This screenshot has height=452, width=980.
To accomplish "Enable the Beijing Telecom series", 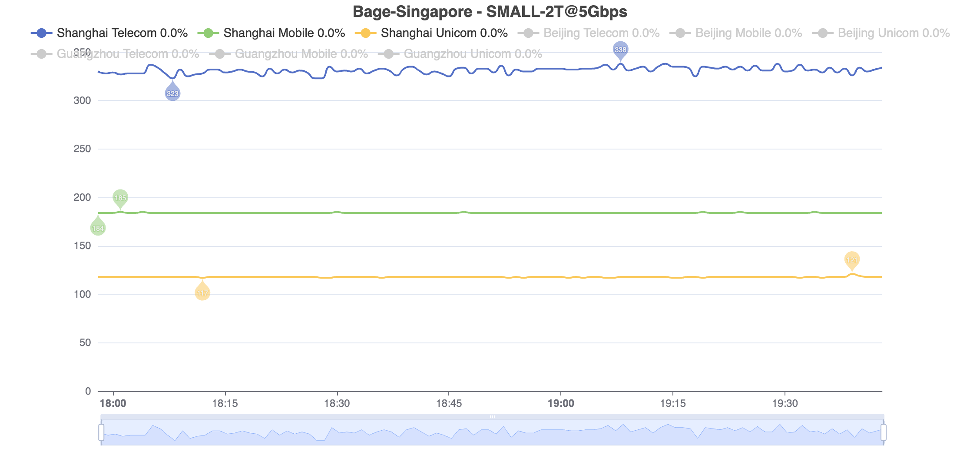I will 588,33.
